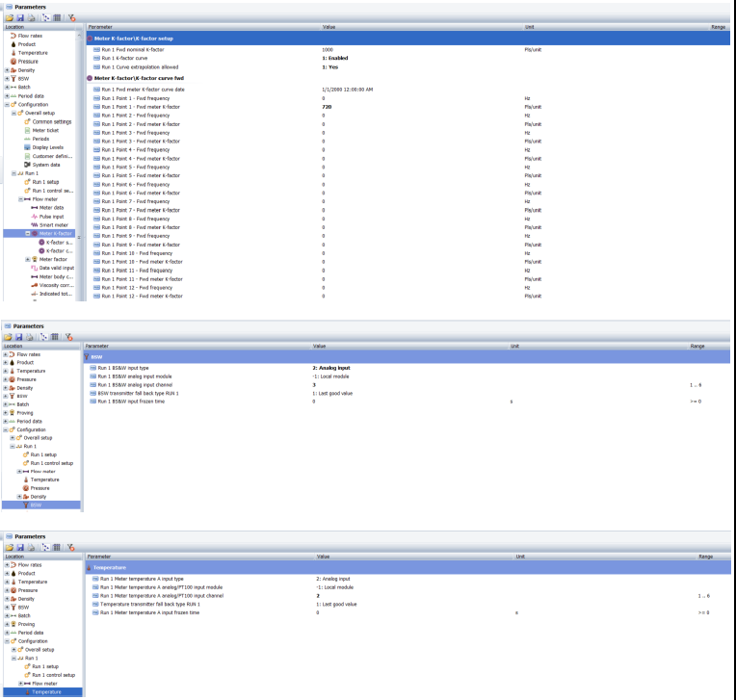Click Open folder icon in Temperature panel toolbar

click(9, 548)
